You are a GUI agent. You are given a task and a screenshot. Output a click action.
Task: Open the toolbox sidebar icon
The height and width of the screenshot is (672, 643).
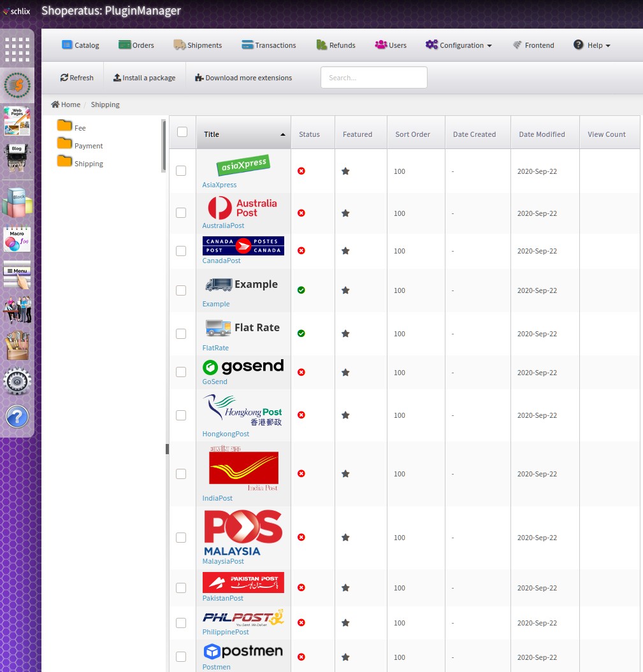17,345
